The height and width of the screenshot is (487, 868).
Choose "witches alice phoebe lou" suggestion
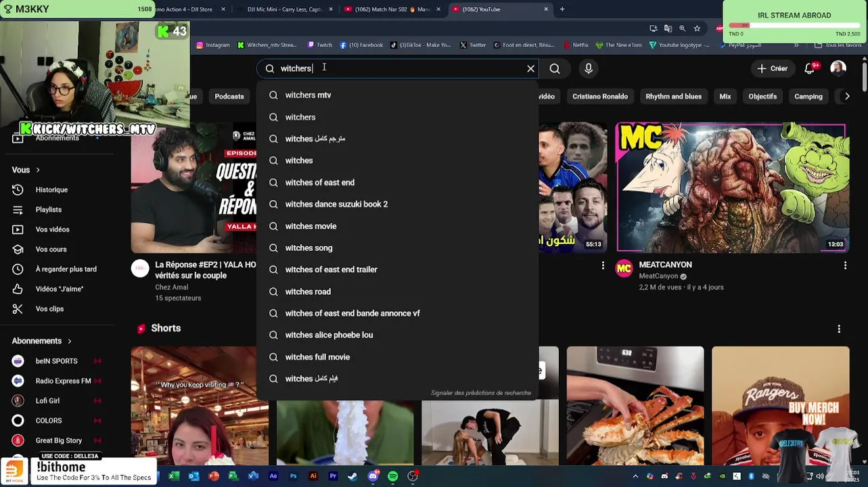pyautogui.click(x=397, y=335)
